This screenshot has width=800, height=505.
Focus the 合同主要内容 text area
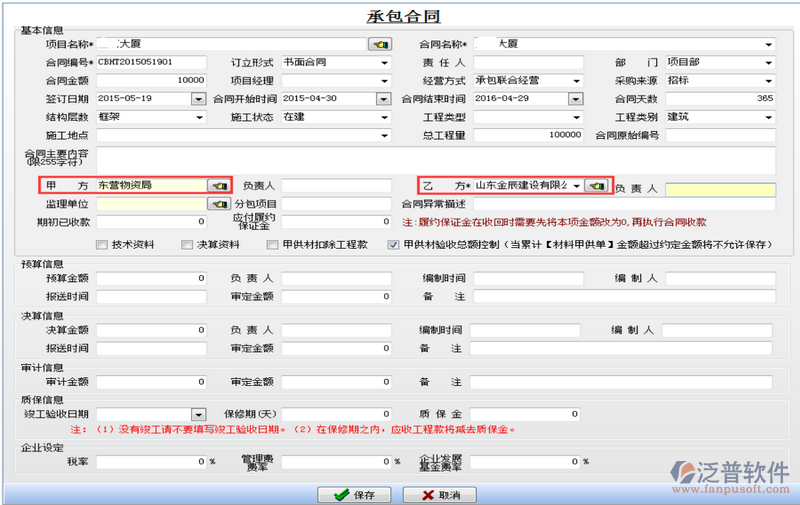click(435, 161)
